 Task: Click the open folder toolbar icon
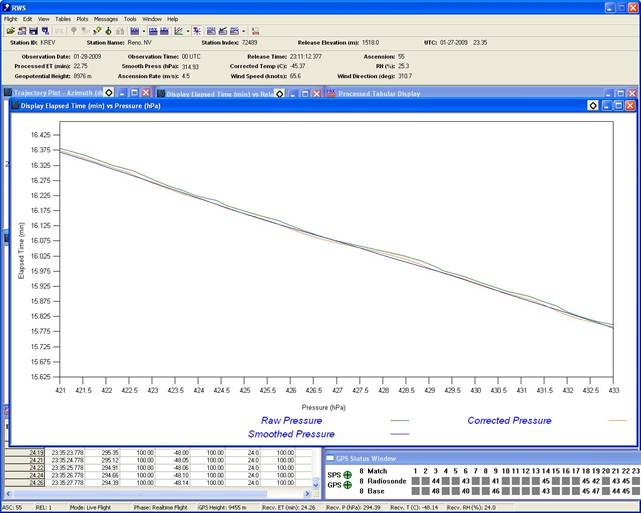click(x=11, y=31)
